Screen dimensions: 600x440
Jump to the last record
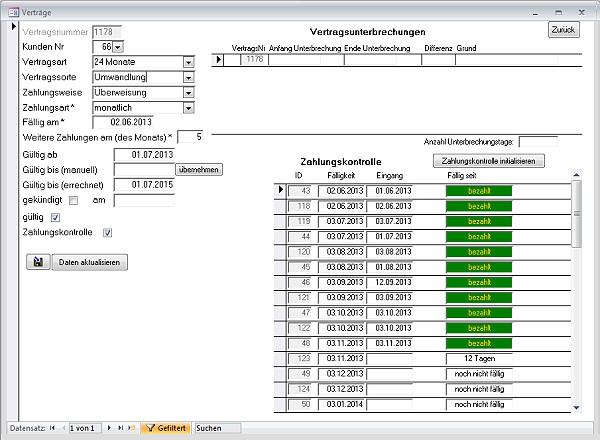click(x=121, y=428)
